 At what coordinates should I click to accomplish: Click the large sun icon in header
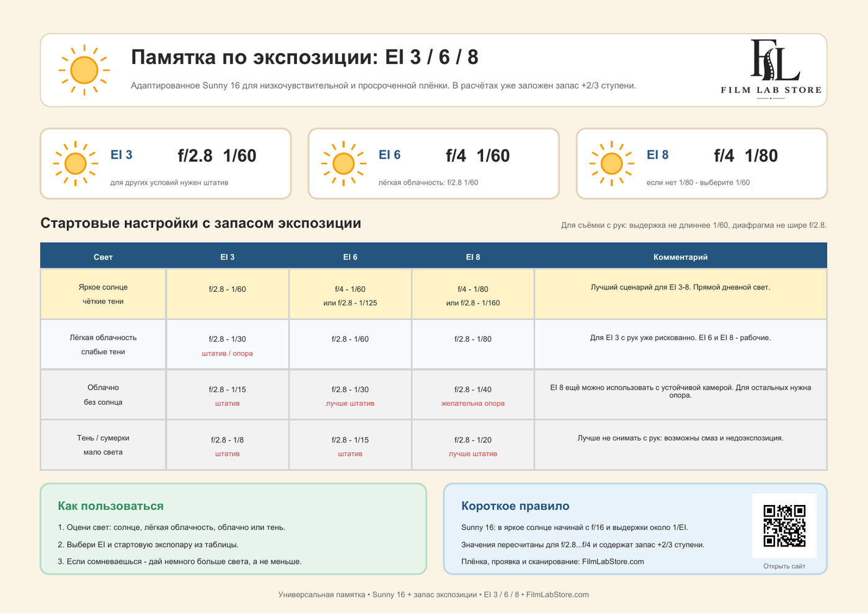84,70
